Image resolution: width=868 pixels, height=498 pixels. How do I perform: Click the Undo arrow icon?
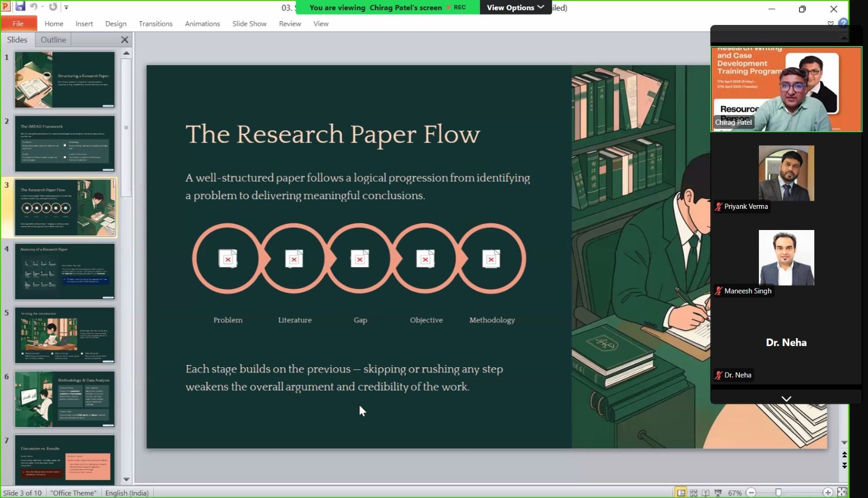point(34,7)
